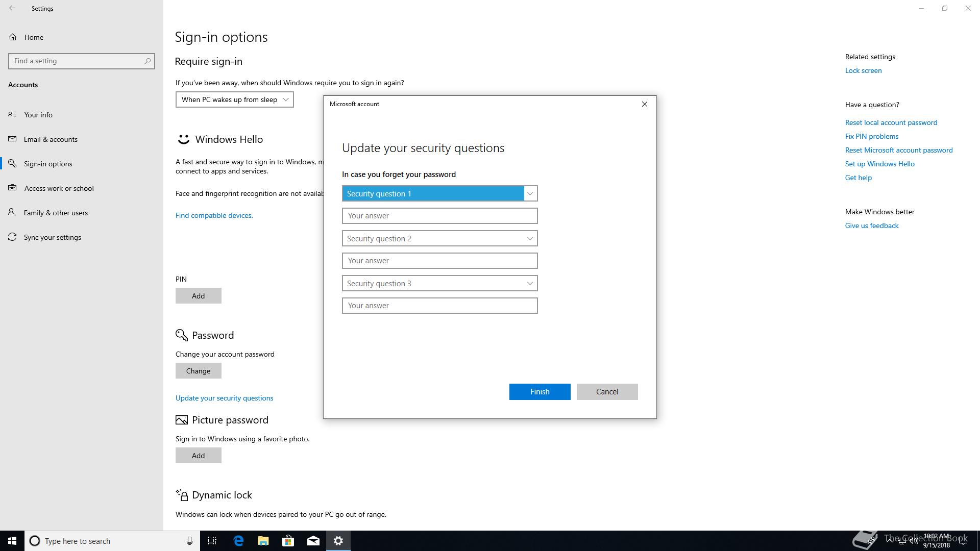Click Reset Microsoft account password link
Image resolution: width=980 pixels, height=551 pixels.
899,150
